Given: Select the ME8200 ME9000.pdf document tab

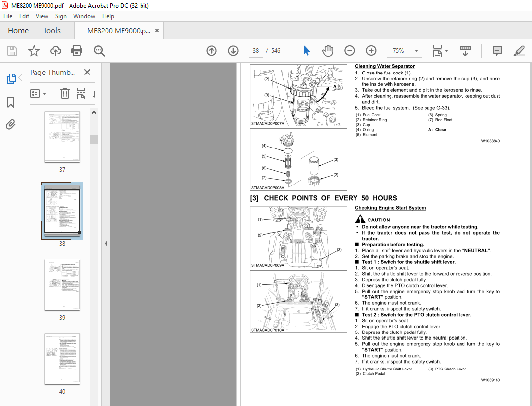Looking at the screenshot, I should click(119, 31).
